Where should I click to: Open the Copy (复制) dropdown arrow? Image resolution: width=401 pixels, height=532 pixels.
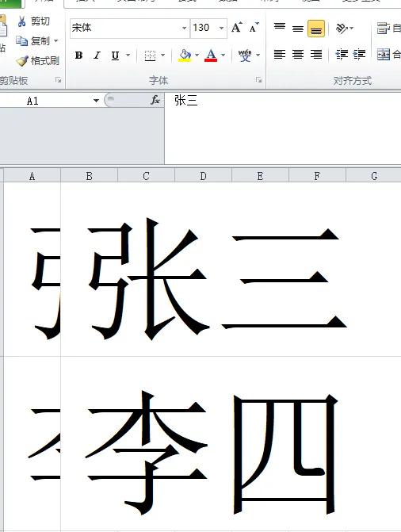(56, 41)
